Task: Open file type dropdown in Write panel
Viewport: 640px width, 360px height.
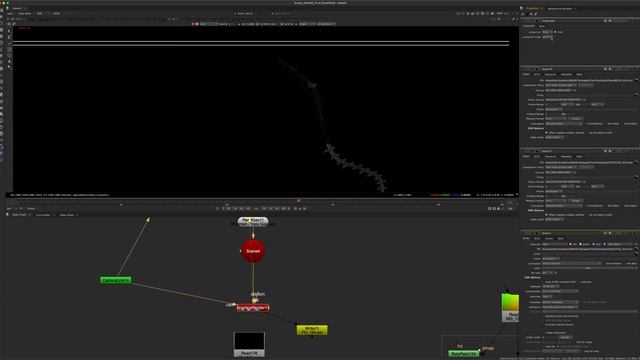Action: pos(548,273)
